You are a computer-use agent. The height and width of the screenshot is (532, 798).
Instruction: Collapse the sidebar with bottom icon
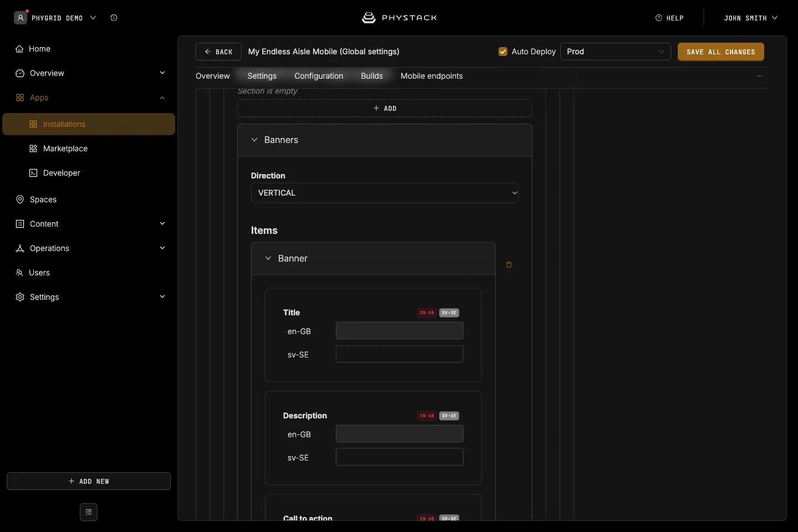[89, 512]
